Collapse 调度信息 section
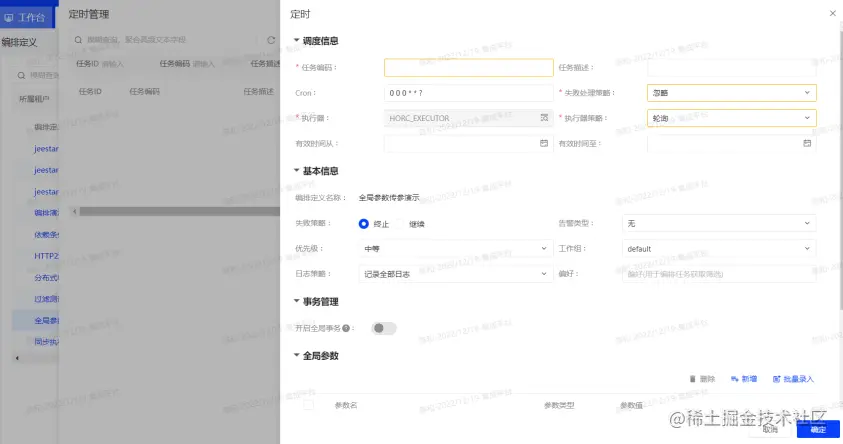The height and width of the screenshot is (444, 843). click(x=296, y=40)
